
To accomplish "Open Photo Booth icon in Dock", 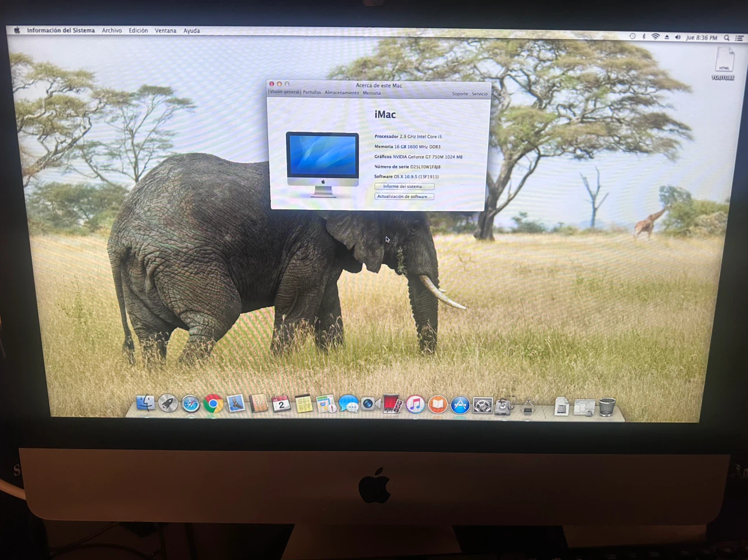I will pos(392,404).
